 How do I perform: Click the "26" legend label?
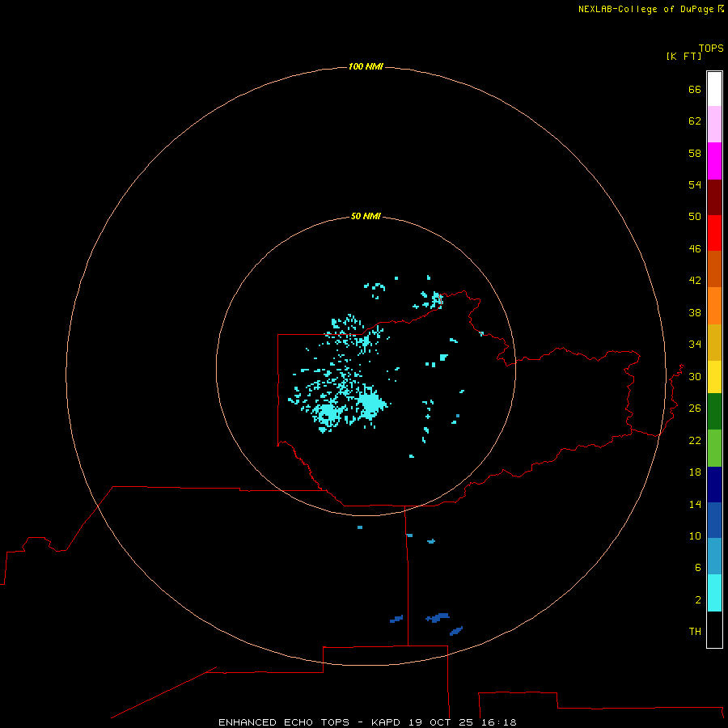(695, 408)
